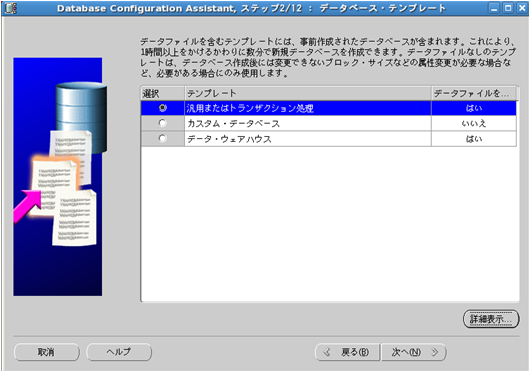Select the カスタム・データベース radio button
530x372 pixels.
(x=163, y=123)
